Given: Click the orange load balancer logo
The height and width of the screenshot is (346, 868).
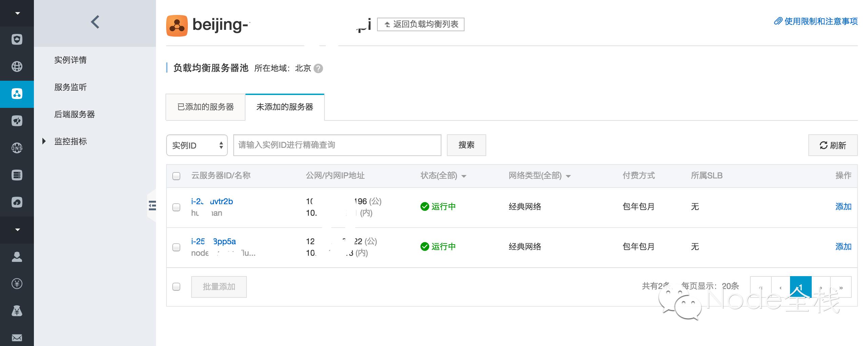Looking at the screenshot, I should (x=177, y=25).
